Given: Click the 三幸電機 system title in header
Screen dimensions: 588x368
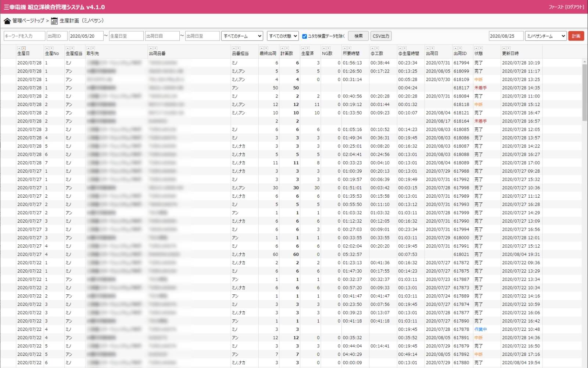Looking at the screenshot, I should (x=54, y=7).
